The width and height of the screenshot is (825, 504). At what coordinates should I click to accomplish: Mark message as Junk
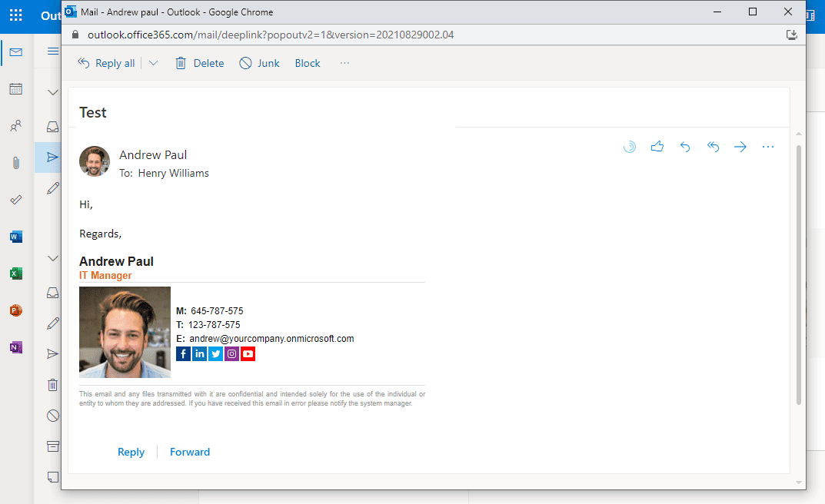click(259, 63)
